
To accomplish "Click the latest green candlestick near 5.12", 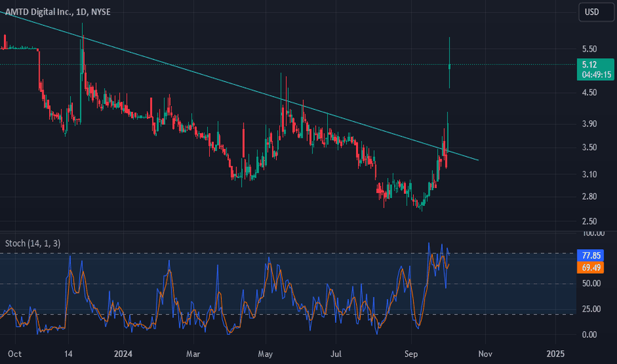I will [x=450, y=66].
